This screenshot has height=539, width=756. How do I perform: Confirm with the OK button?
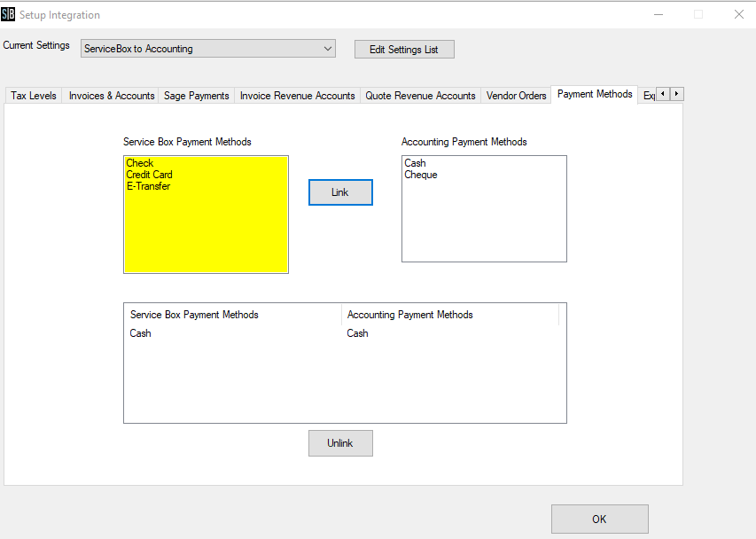(x=600, y=519)
